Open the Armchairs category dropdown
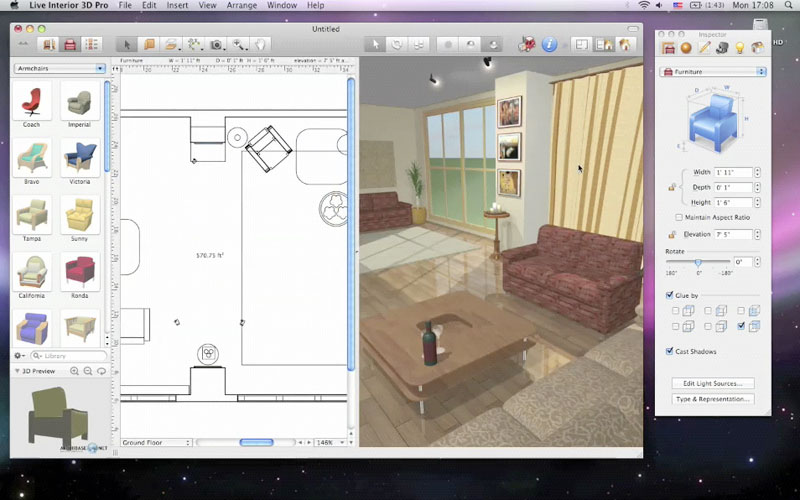The image size is (800, 500). pos(59,68)
